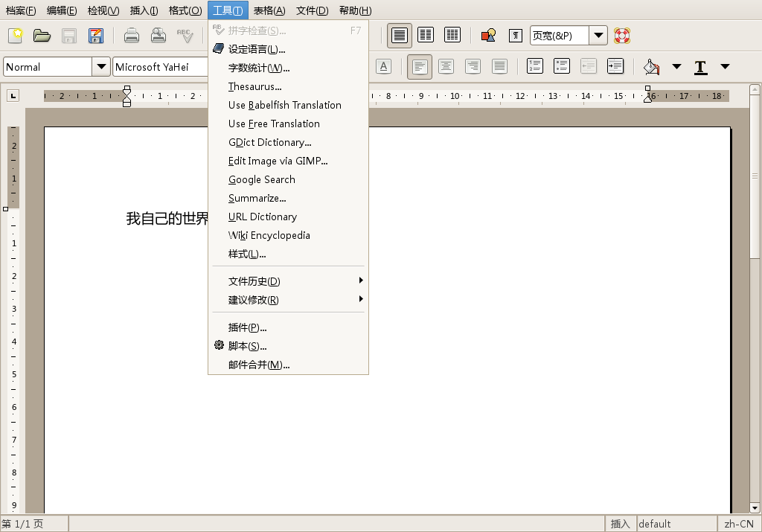
Task: Click the vertical scrollbar up arrow
Action: click(x=755, y=89)
